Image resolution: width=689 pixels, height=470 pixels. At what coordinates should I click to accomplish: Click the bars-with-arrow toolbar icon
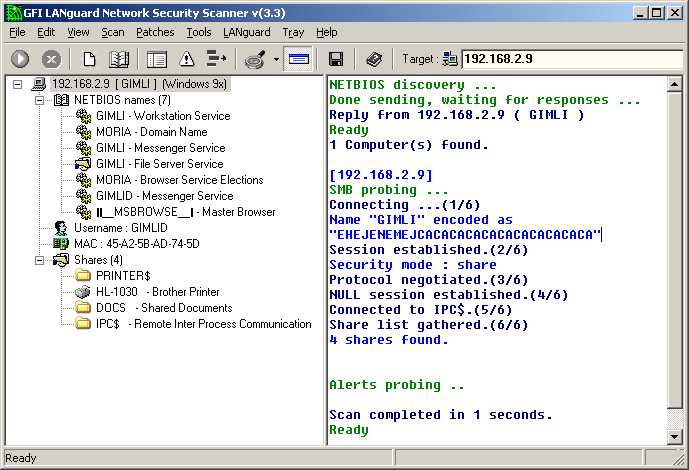click(x=216, y=59)
